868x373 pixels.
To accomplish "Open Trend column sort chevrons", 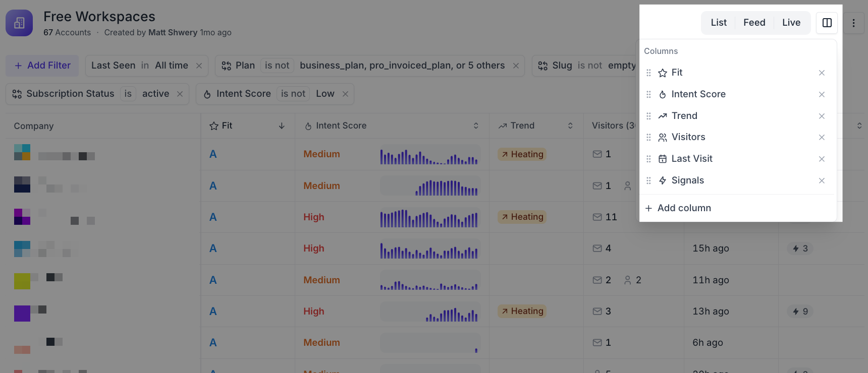I will coord(570,126).
